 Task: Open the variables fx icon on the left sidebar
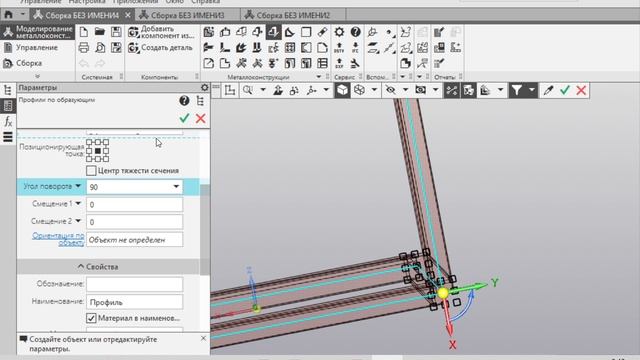click(8, 121)
